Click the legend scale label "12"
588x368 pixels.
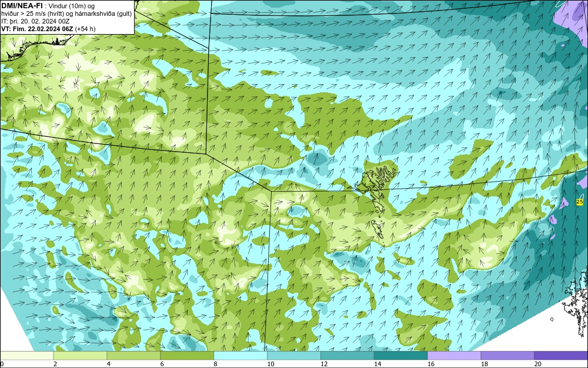tap(324, 364)
